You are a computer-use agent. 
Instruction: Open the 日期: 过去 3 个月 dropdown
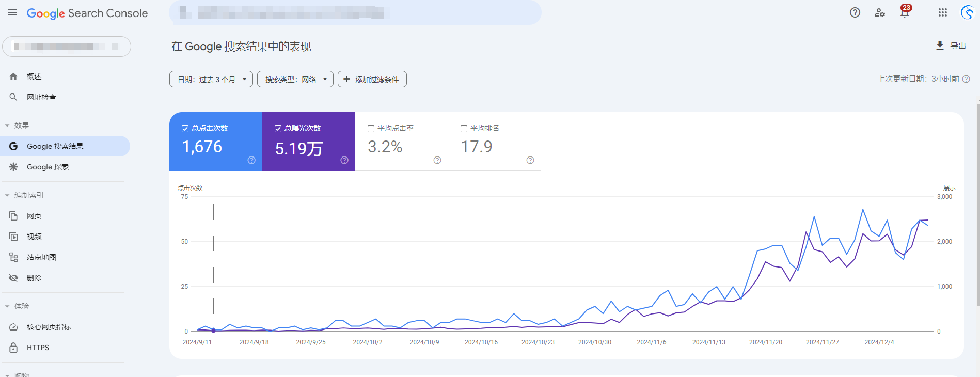[x=211, y=79]
